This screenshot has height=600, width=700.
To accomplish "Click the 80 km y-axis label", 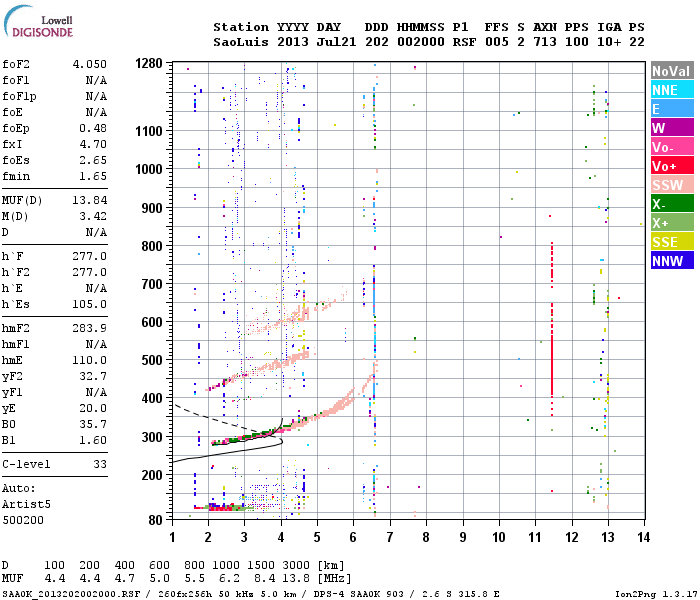I will (155, 520).
